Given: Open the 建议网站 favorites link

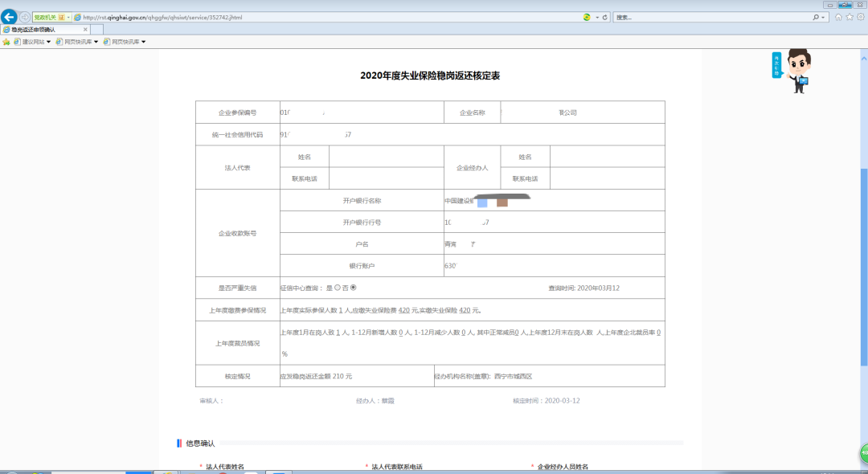Looking at the screenshot, I should tap(34, 41).
